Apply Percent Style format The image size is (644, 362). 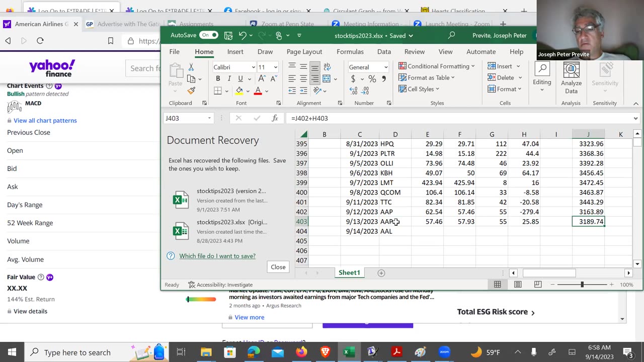click(372, 79)
